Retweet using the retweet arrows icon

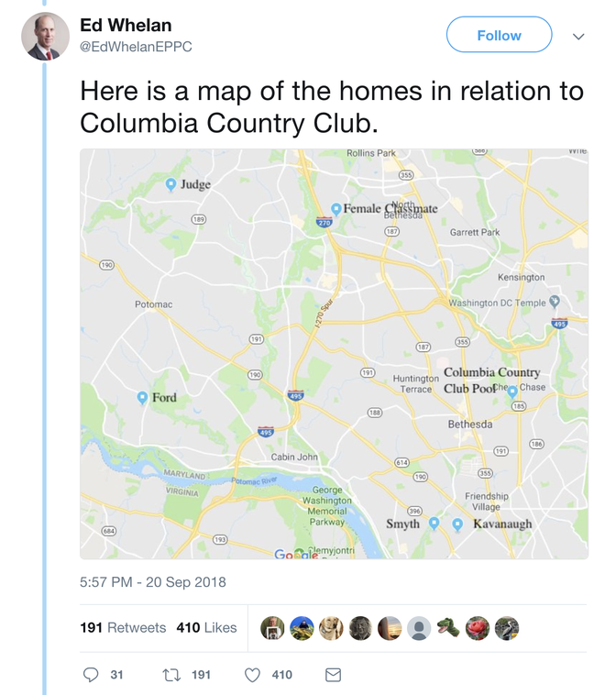point(171,674)
